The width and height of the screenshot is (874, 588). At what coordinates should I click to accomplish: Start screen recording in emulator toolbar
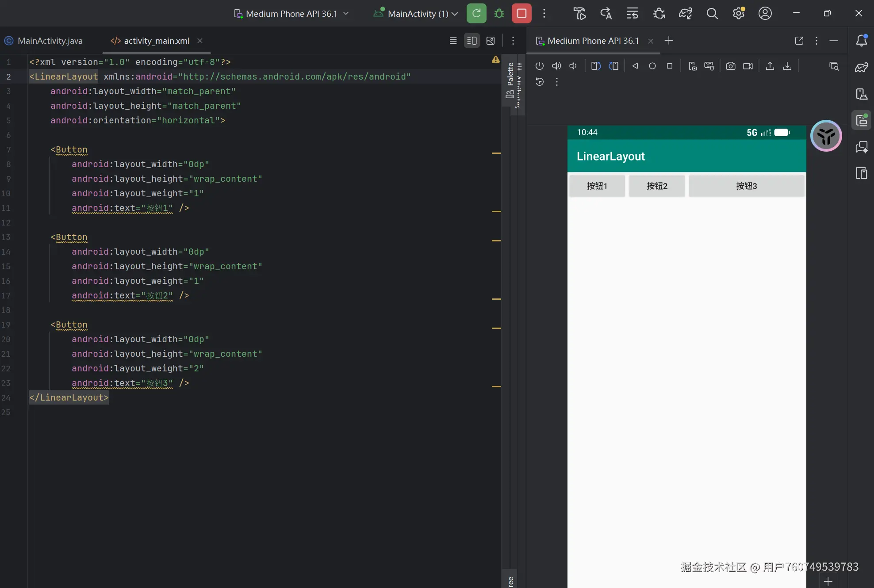point(748,66)
